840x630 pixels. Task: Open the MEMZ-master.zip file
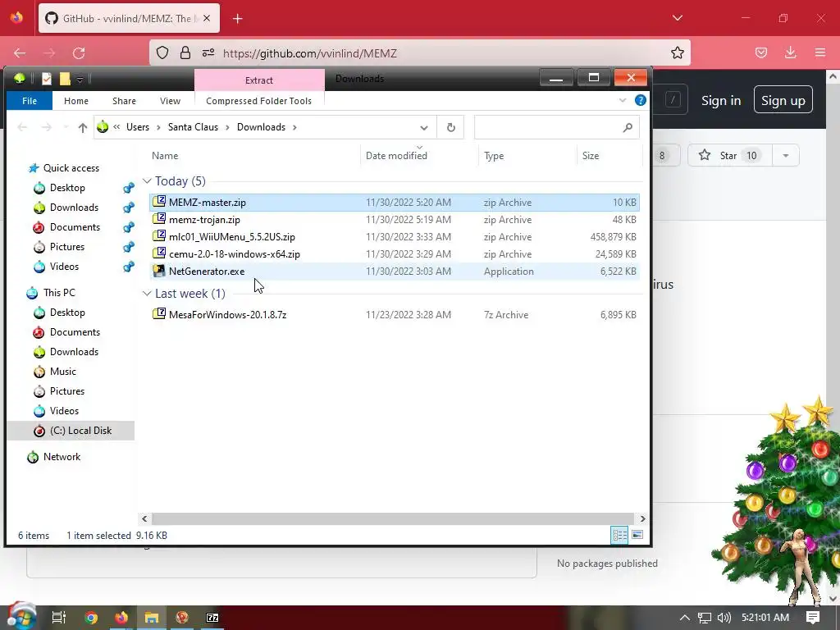point(395,203)
